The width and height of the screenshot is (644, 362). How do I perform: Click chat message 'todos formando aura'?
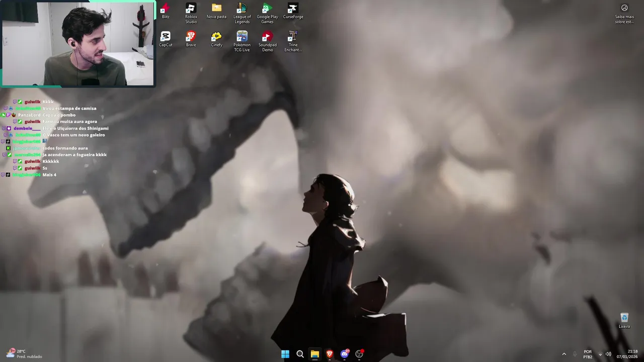pos(65,148)
